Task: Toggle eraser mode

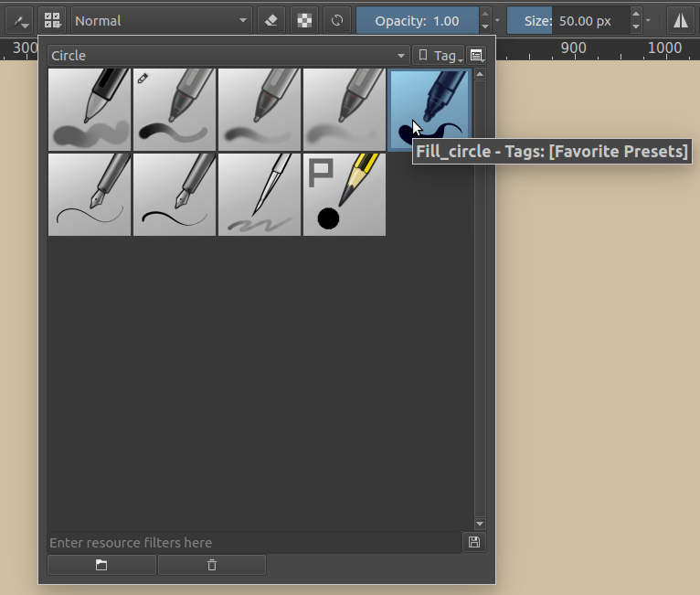Action: [x=271, y=20]
